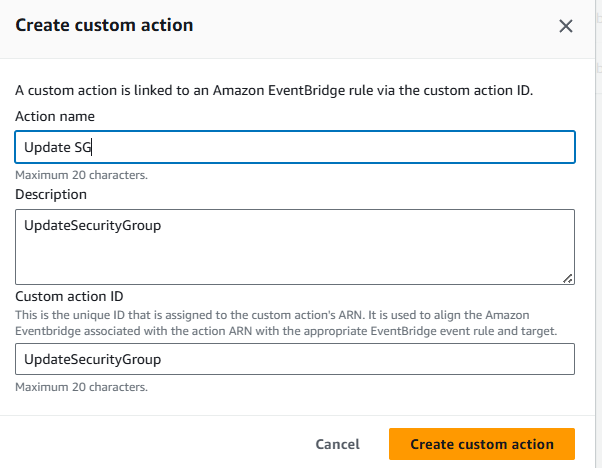
Task: Focus the Action name field containing Update SG
Action: [x=295, y=147]
